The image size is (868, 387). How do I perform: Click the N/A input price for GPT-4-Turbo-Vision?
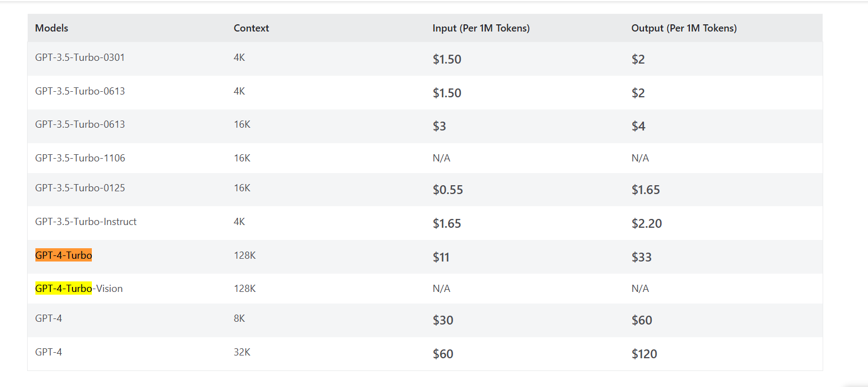pos(441,289)
